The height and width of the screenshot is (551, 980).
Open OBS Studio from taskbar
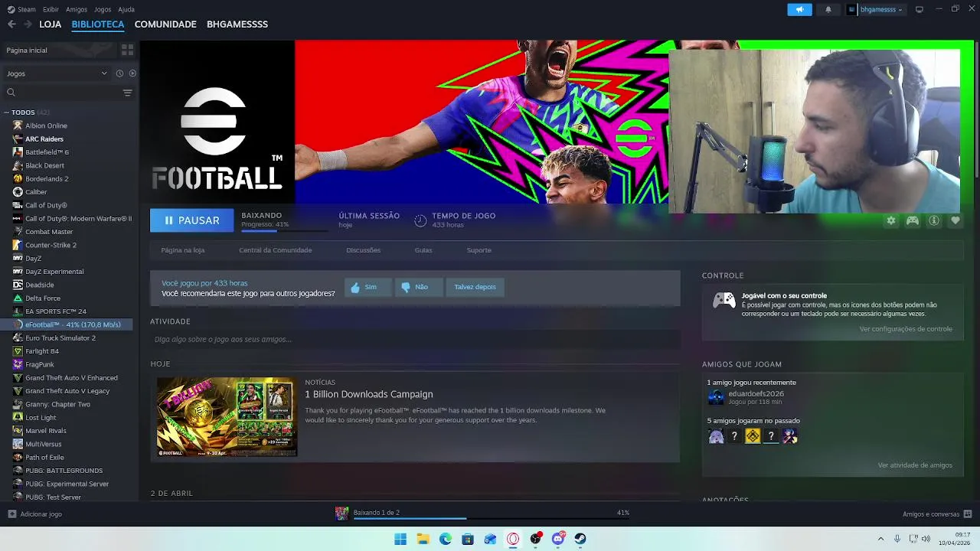[536, 539]
